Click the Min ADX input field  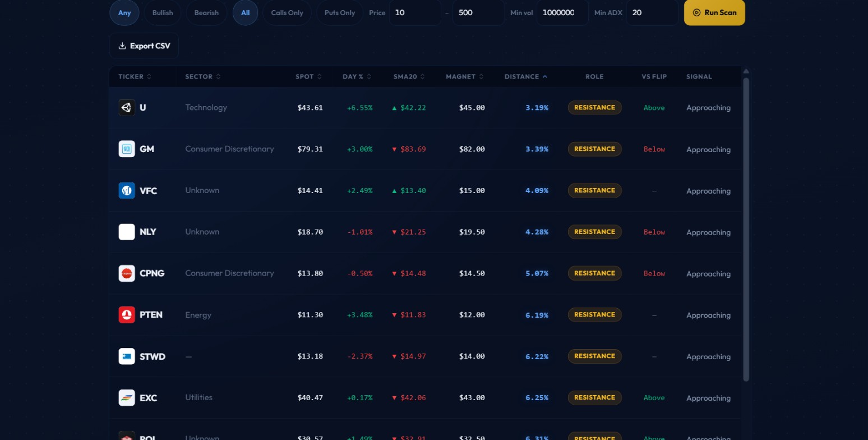(652, 12)
